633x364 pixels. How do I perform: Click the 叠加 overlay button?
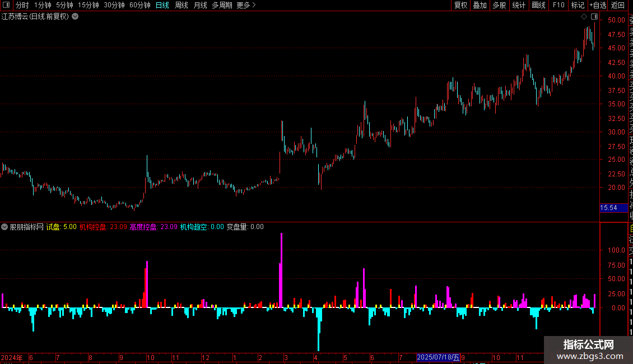click(x=480, y=5)
